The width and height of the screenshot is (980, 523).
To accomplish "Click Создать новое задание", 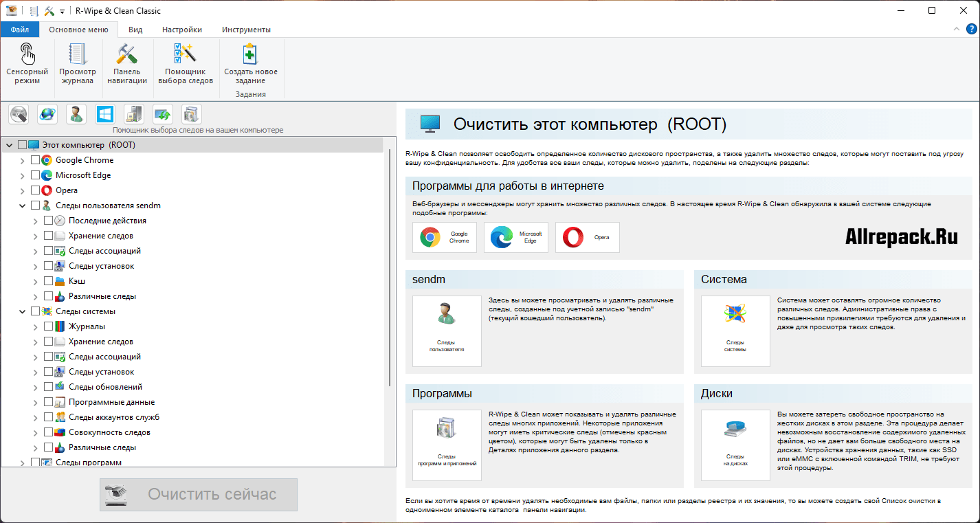I will (251, 63).
